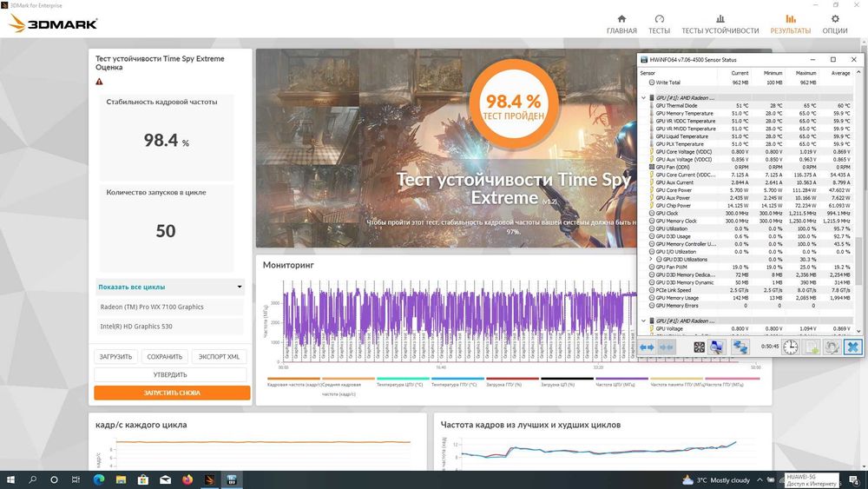Open the taskbar search icon
Image resolution: width=868 pixels, height=489 pixels.
click(32, 480)
